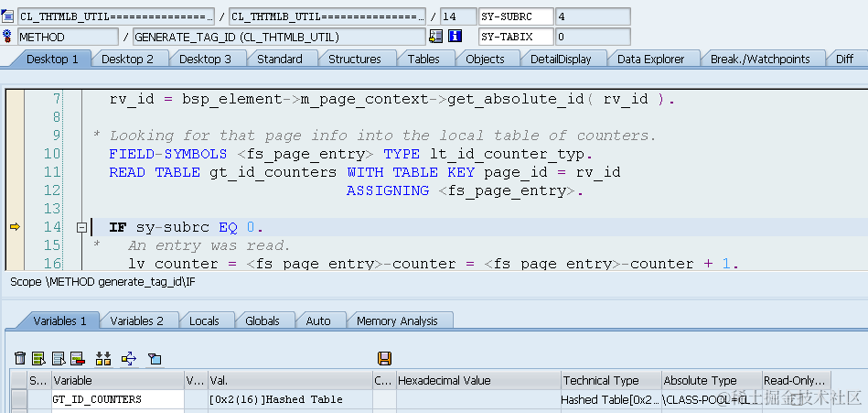Click the METHOD event type field
Screen dimensions: 868x413
click(68, 37)
